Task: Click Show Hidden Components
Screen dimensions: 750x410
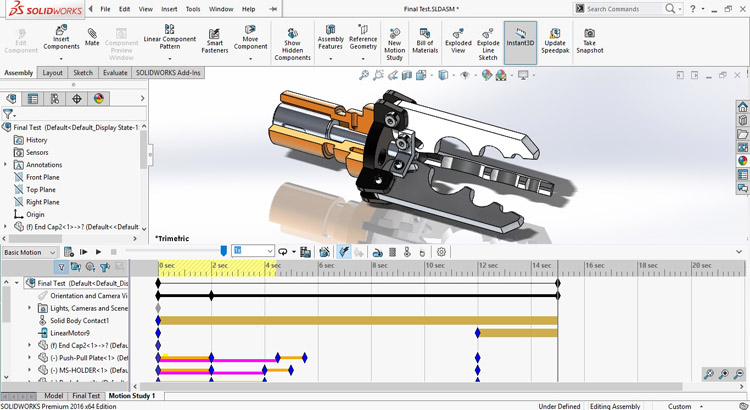Action: coord(292,44)
